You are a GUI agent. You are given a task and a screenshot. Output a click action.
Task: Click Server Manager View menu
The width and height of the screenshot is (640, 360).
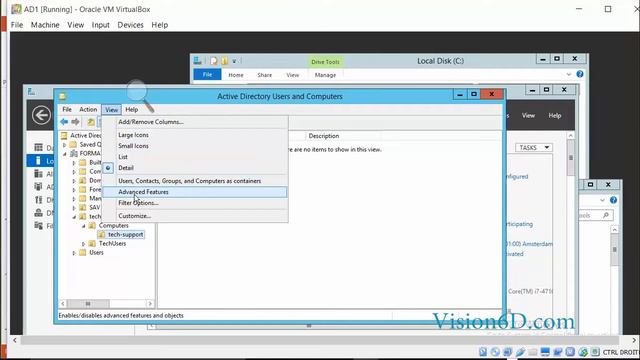[528, 116]
